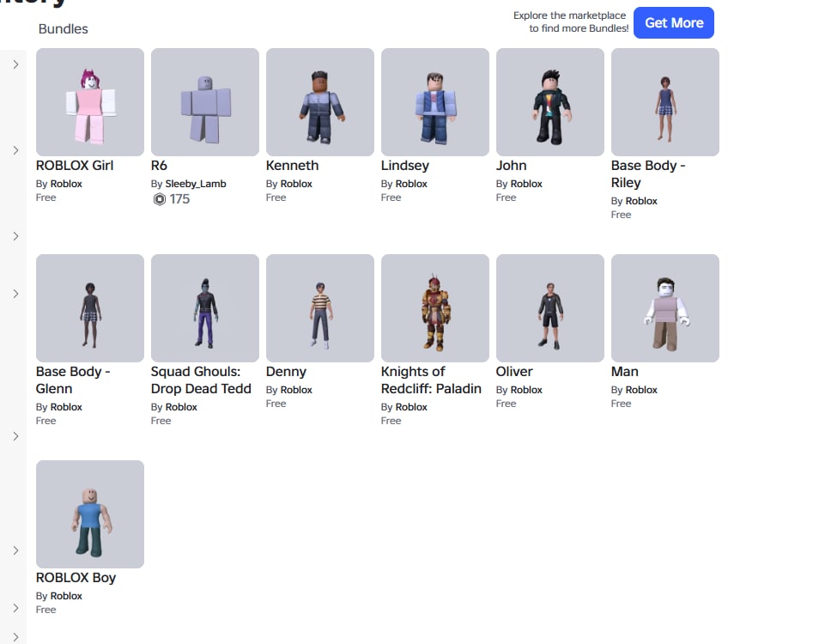Expand the bottommost sidebar chevron

(15, 637)
